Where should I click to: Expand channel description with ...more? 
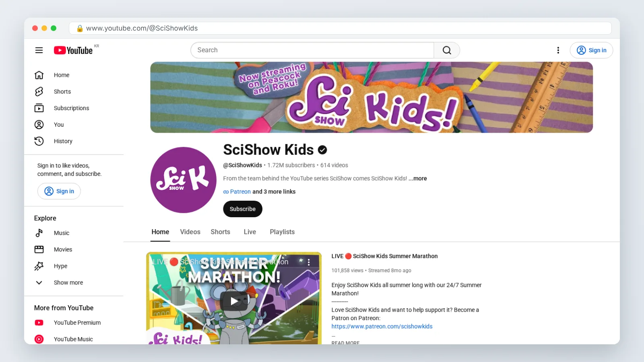[418, 179]
